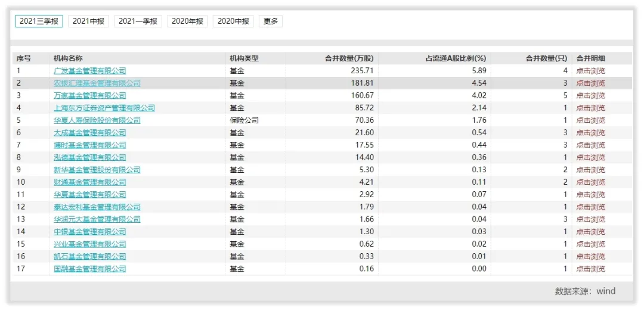This screenshot has width=644, height=311.
Task: Click 点击浏览 in the 华夏人寿保险 row
Action: [x=590, y=120]
